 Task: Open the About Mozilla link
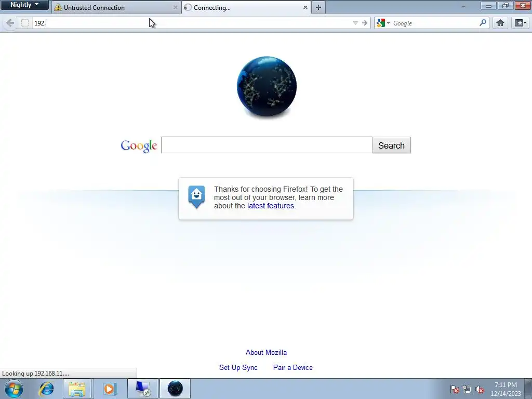(x=266, y=353)
